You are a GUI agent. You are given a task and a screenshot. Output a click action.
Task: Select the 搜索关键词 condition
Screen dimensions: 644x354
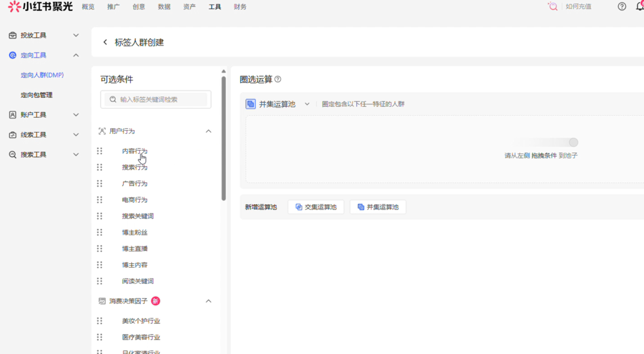point(138,216)
